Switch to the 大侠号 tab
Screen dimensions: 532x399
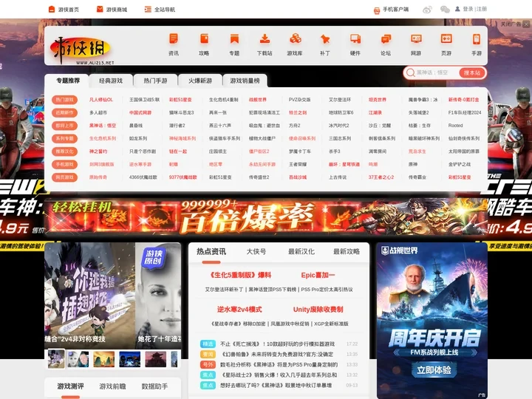(256, 252)
